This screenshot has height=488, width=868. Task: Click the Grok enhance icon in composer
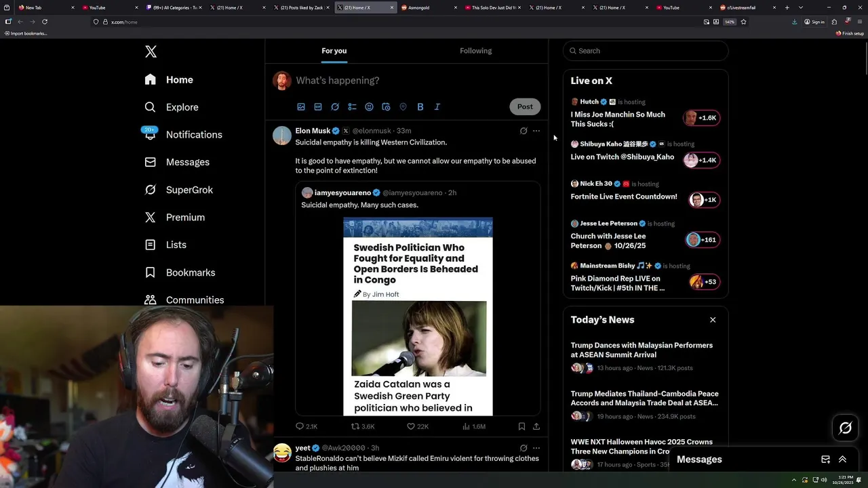click(x=335, y=106)
